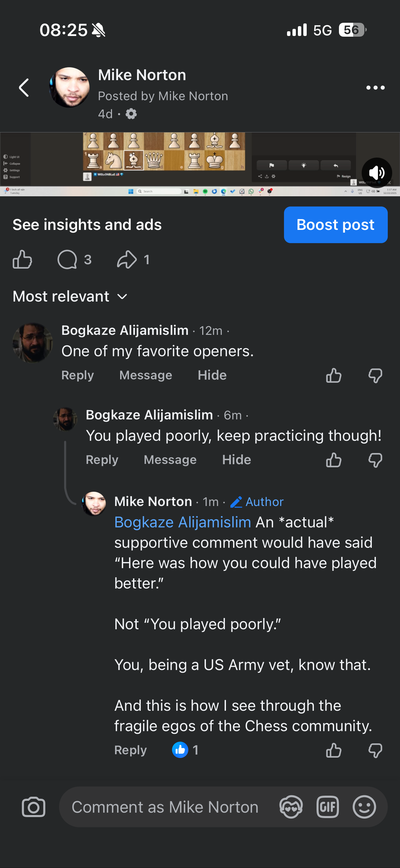The width and height of the screenshot is (400, 868).
Task: Share the post using arrow icon
Action: tap(127, 259)
